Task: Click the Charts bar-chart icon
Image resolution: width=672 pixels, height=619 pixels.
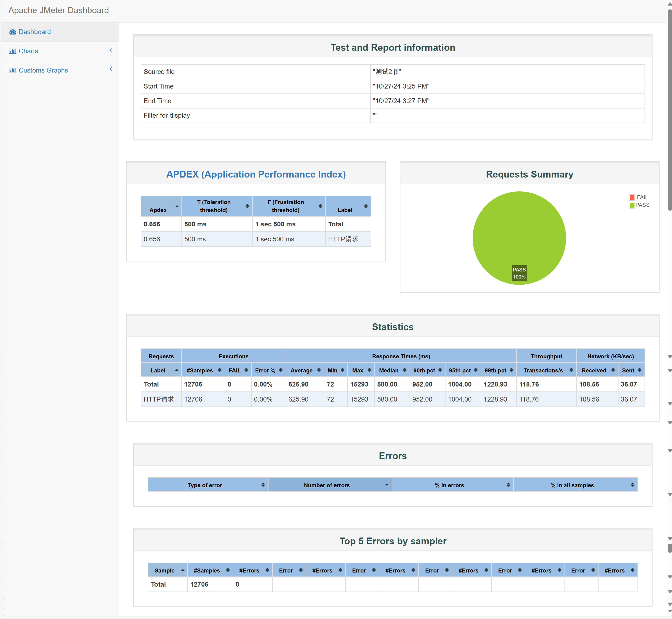Action: (x=12, y=51)
